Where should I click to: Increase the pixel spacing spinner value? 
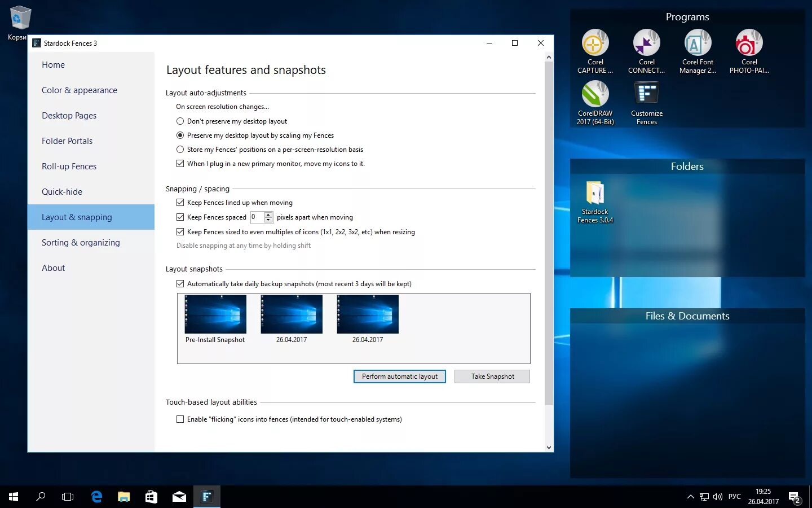point(268,214)
